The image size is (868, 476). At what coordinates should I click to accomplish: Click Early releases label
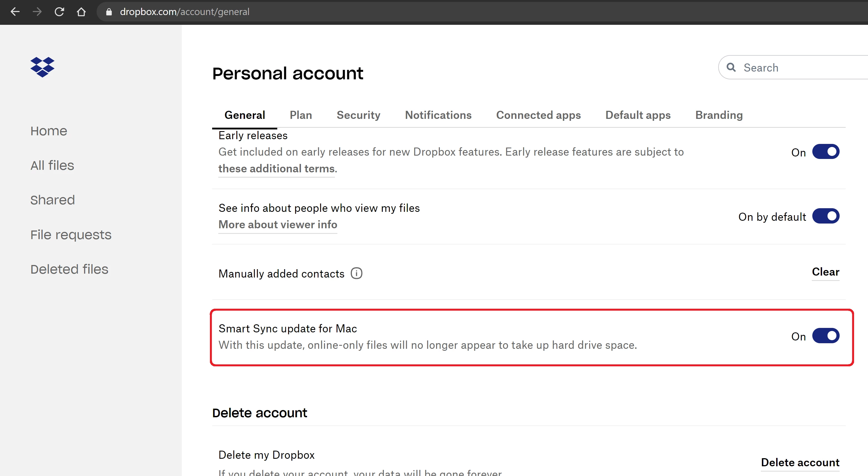(253, 135)
